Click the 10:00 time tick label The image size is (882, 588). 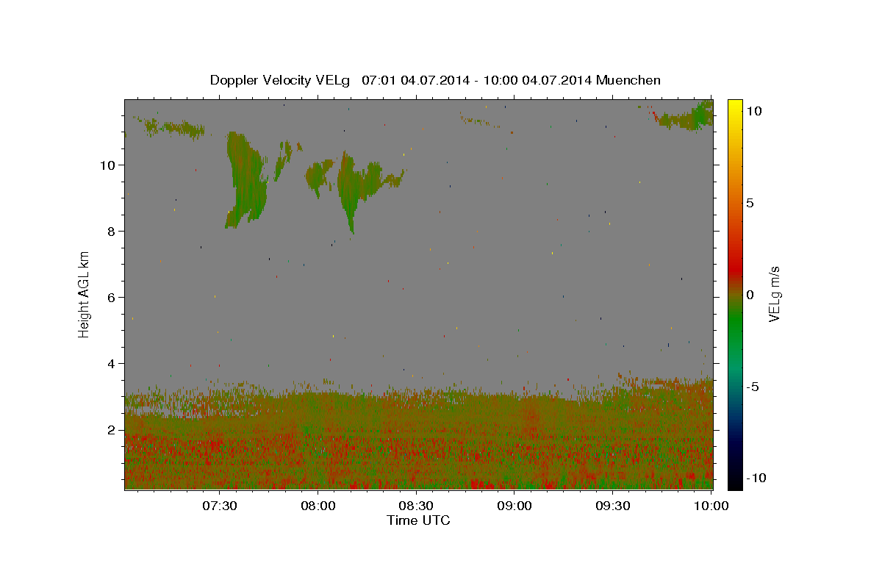tap(711, 506)
